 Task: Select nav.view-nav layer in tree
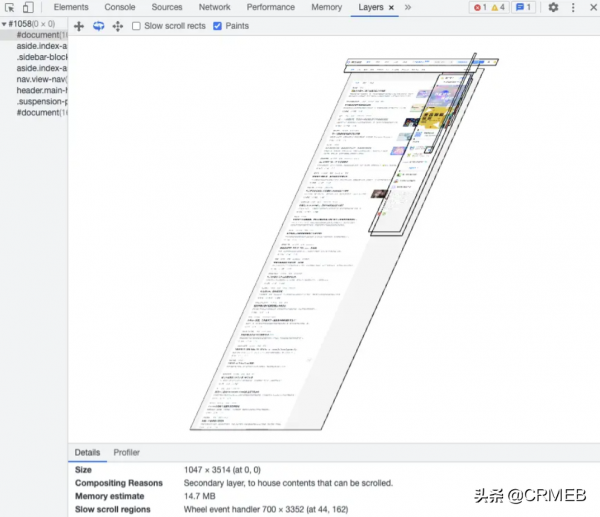click(41, 79)
